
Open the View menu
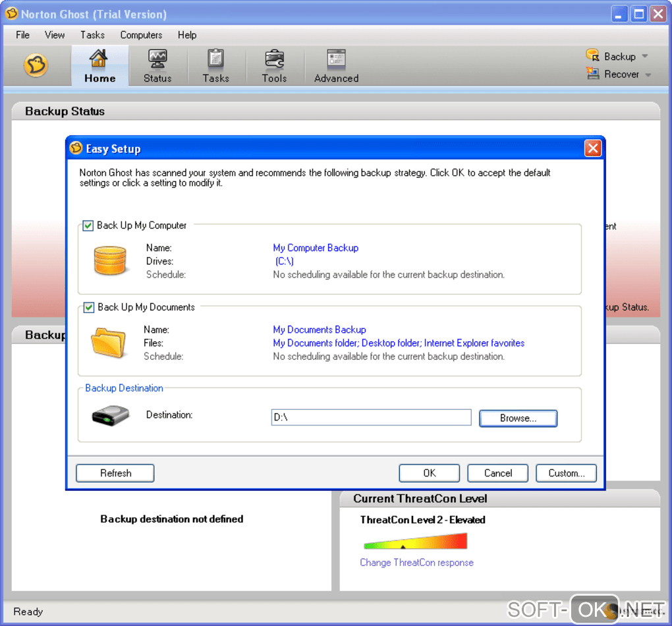55,35
